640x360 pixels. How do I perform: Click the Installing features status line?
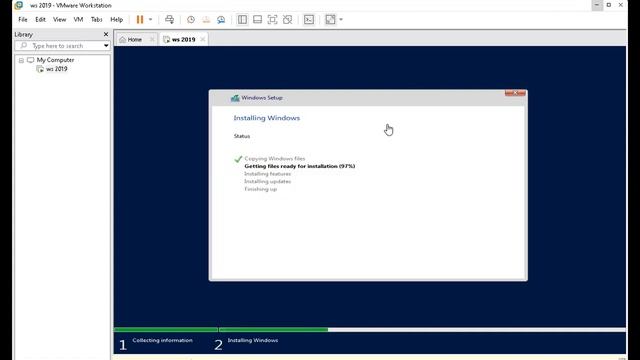[x=267, y=174]
